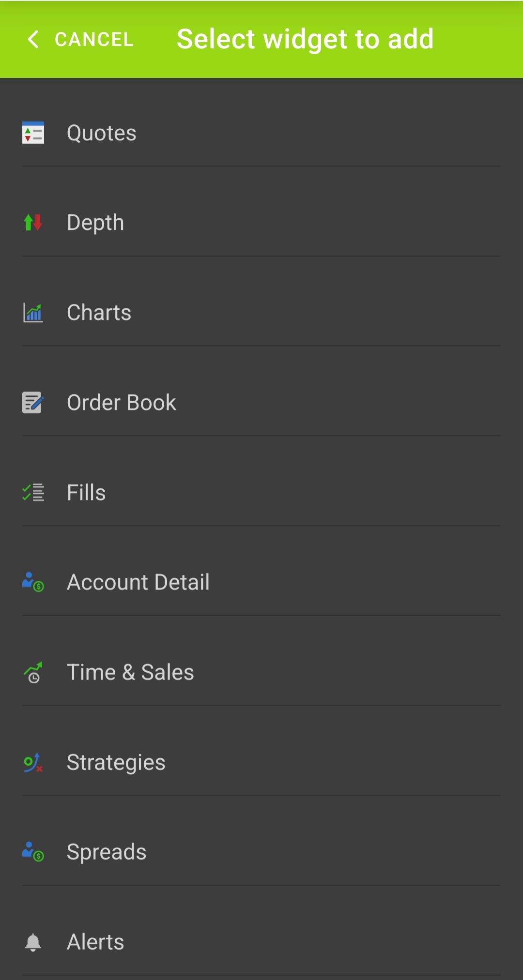Click the Strategies icon
This screenshot has height=980, width=523.
pos(33,763)
